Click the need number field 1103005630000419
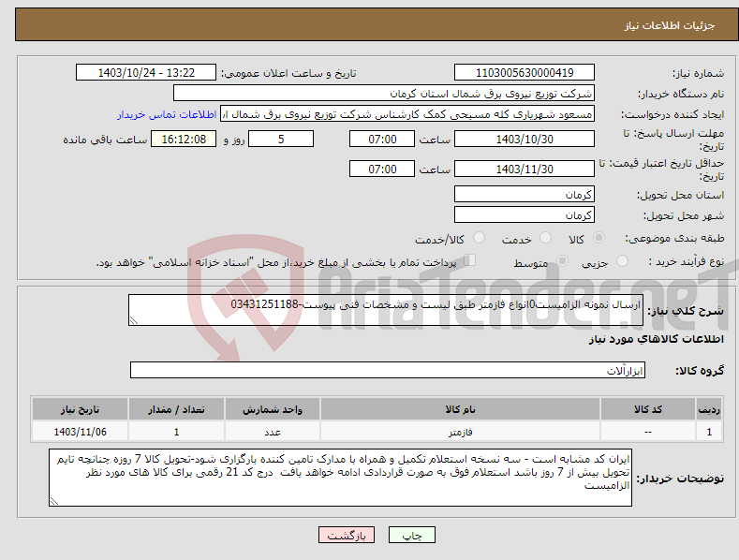739x560 pixels. [525, 73]
